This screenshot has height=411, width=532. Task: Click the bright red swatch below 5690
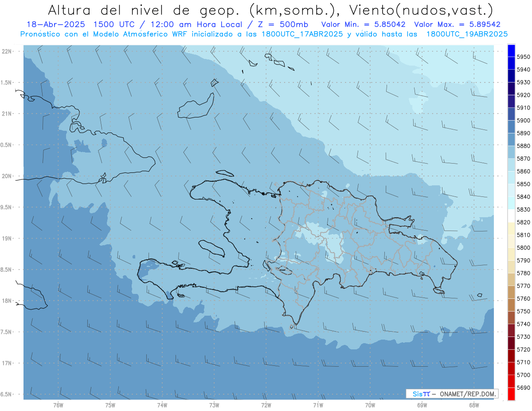[511, 394]
